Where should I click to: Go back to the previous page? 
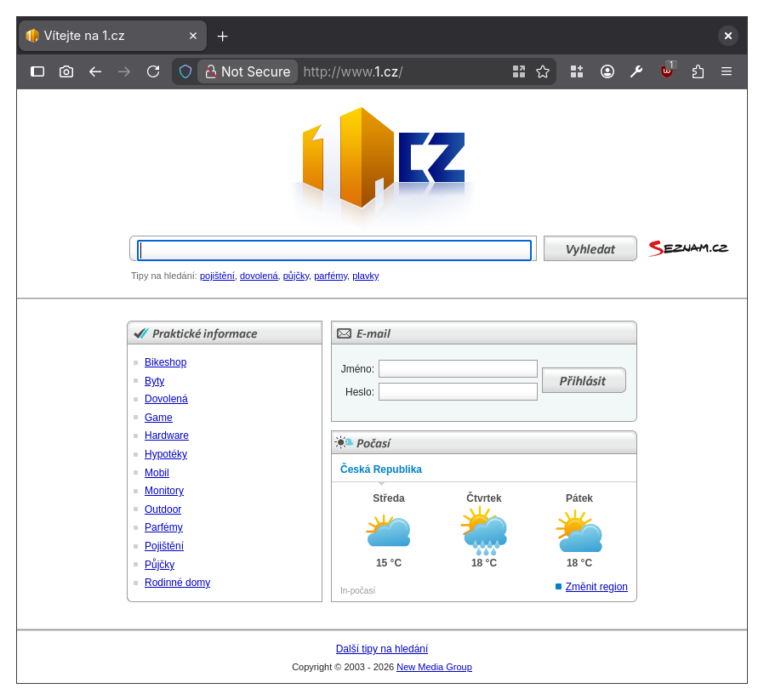click(95, 71)
